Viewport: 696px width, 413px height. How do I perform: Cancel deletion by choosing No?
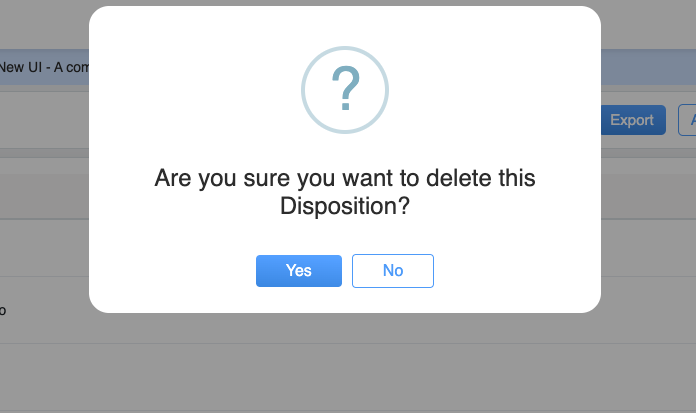[x=392, y=271]
